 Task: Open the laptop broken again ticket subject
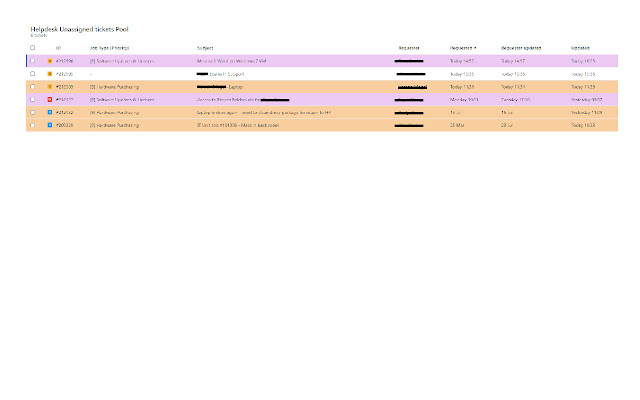tap(264, 112)
